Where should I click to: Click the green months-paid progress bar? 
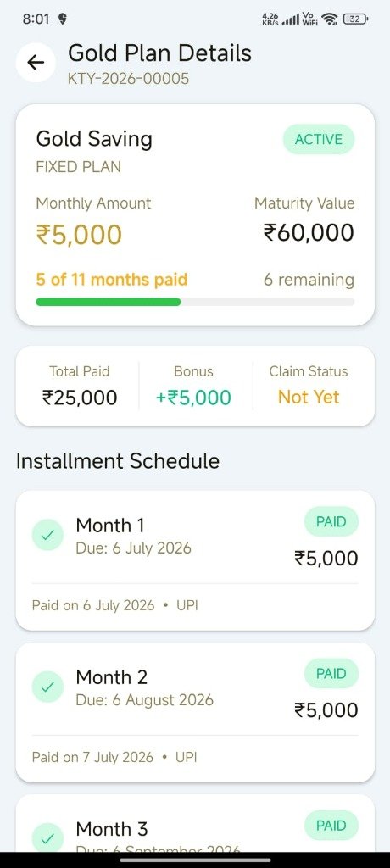pyautogui.click(x=108, y=302)
